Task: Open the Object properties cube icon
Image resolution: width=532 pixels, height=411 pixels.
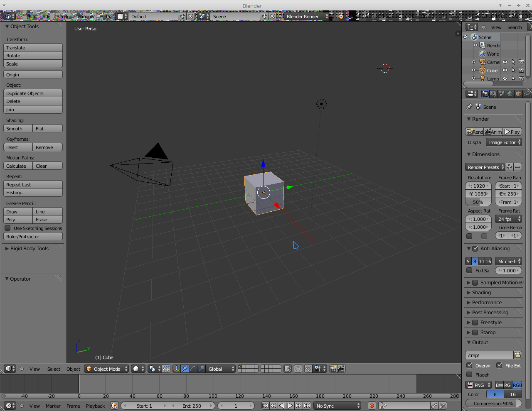Action: 518,94
